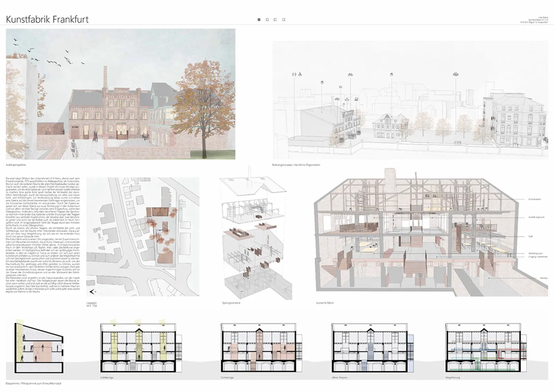Click the Café label on isometric drawing
This screenshot has width=554, height=392.
pos(530,237)
